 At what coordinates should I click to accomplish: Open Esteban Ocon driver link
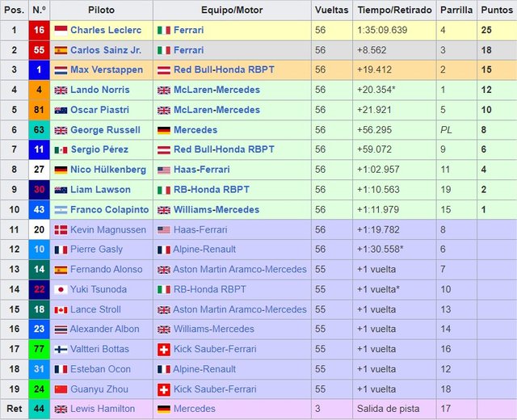tap(100, 369)
